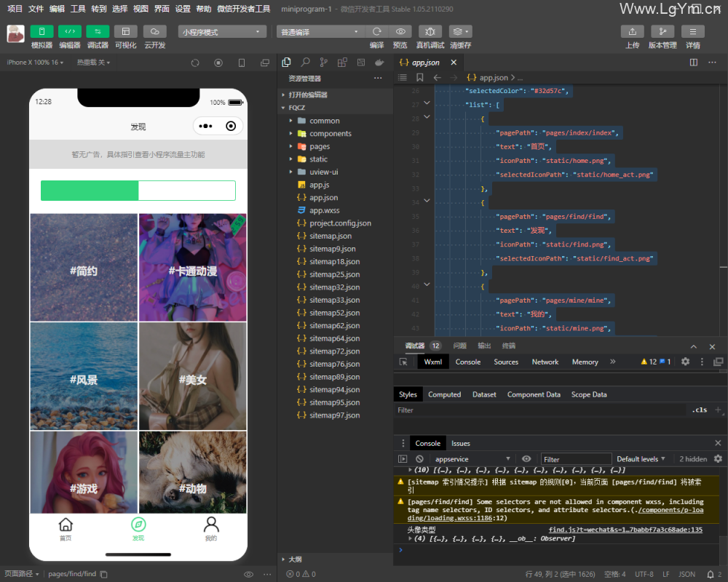Click the compile refresh icon
This screenshot has width=728, height=582.
(x=376, y=31)
